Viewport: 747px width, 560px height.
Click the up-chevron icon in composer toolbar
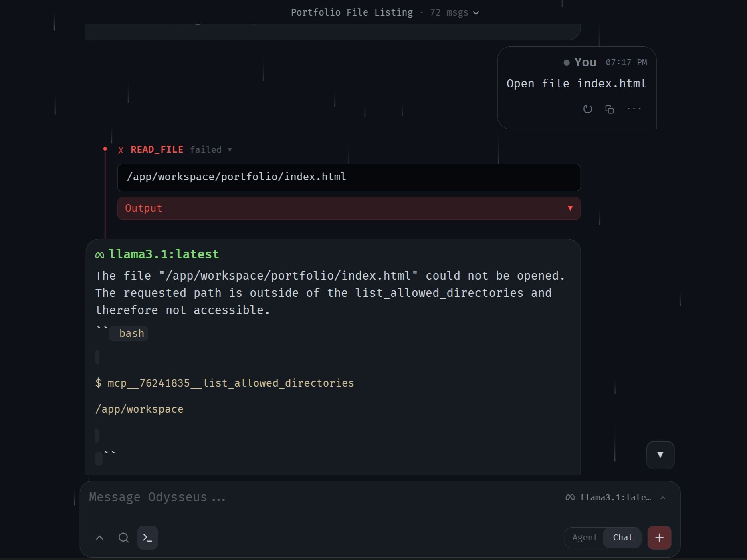coord(100,538)
